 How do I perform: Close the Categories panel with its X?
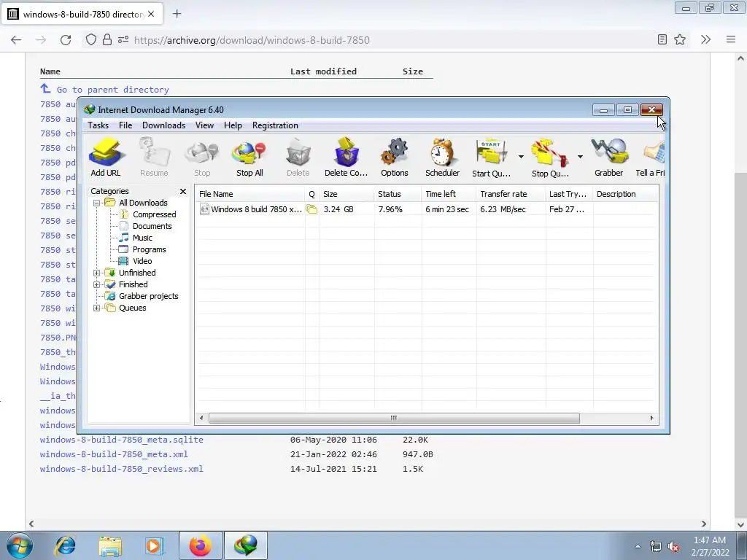pos(183,192)
